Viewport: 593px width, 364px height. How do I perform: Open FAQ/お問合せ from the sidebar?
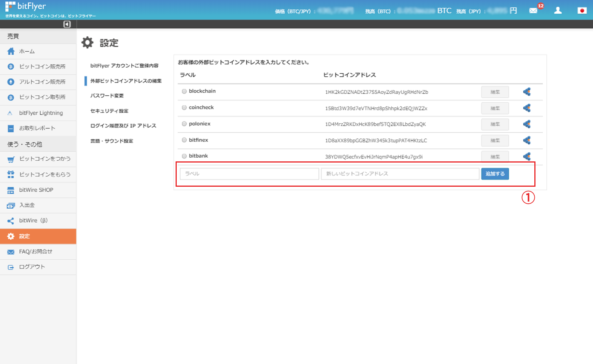coord(38,252)
